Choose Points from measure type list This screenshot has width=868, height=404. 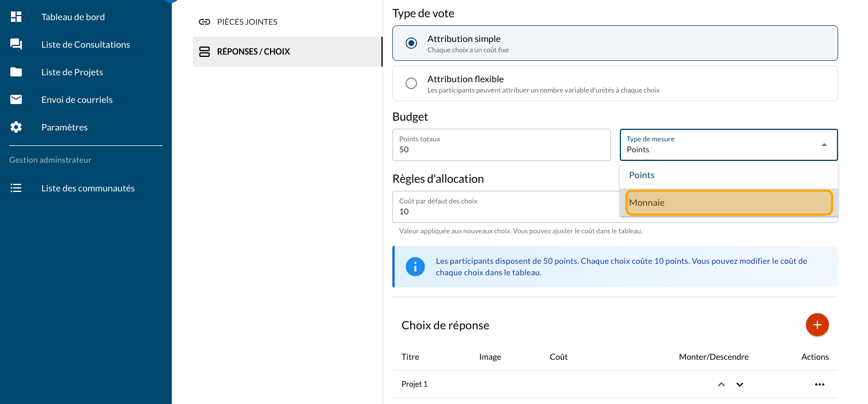[x=728, y=175]
